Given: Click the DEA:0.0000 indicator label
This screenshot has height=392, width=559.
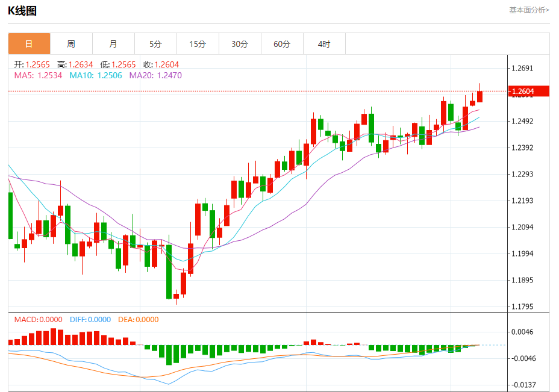Looking at the screenshot, I should (139, 319).
